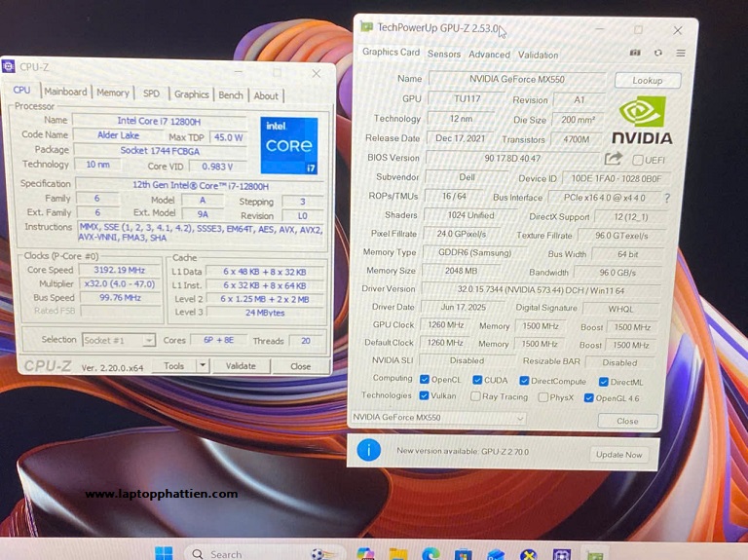
Task: Click the Lookup button
Action: tap(648, 81)
